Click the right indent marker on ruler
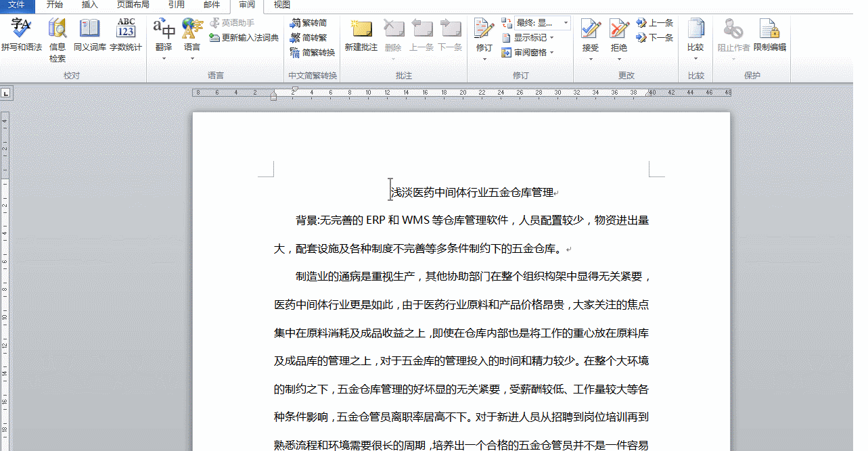 click(649, 94)
